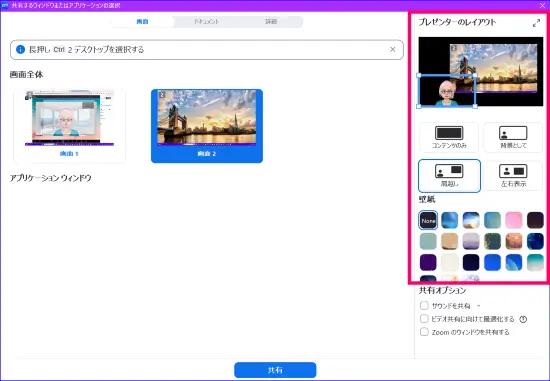Enable the サウンドを共有 checkbox
Image resolution: width=550 pixels, height=381 pixels.
click(424, 306)
